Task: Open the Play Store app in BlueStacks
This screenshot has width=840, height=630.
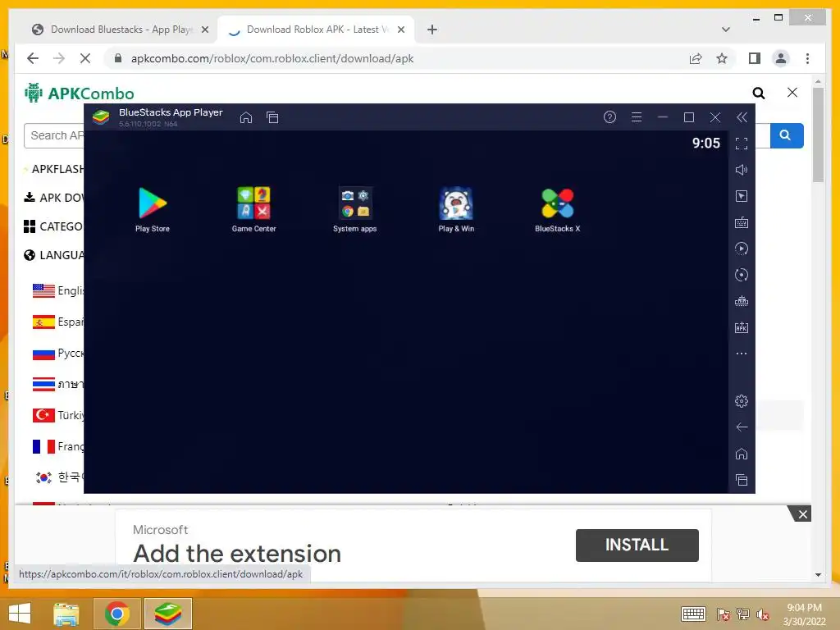Action: [153, 209]
